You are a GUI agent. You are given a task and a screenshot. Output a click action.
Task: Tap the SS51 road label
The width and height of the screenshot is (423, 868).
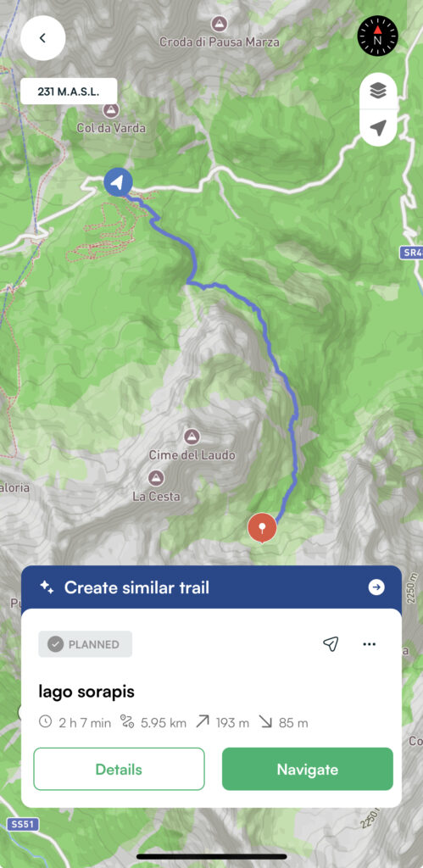coord(24,824)
